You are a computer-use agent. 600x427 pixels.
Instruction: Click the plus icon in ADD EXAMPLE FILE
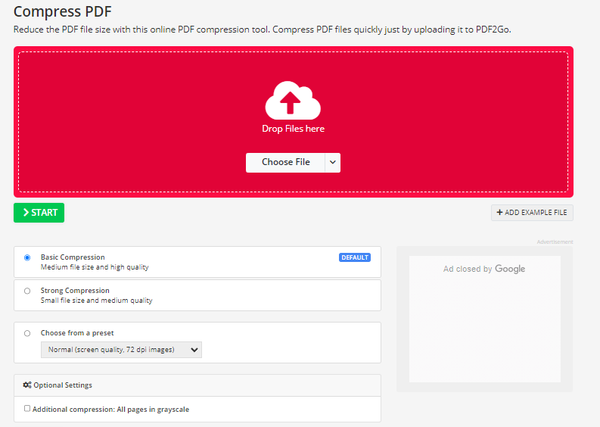(499, 212)
